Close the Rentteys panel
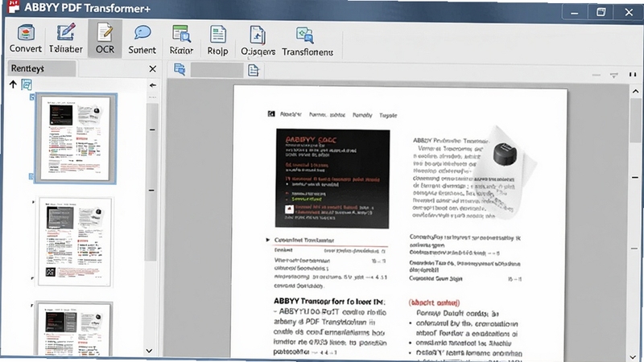 152,69
